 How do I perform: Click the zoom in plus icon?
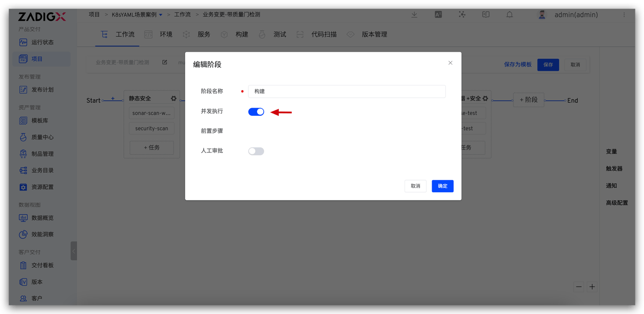[x=592, y=287]
